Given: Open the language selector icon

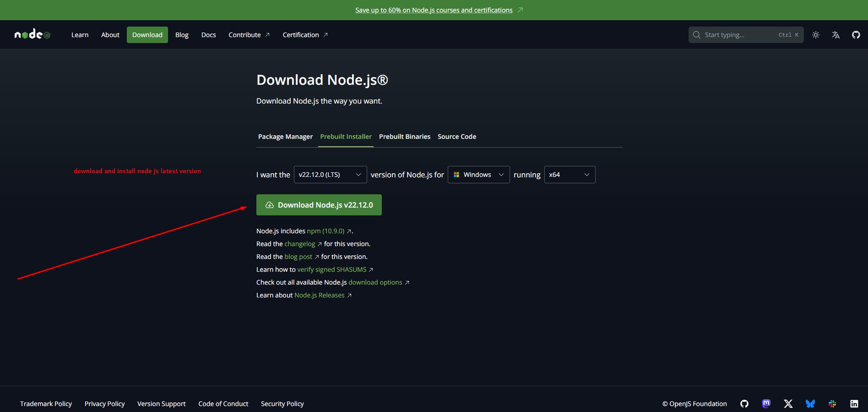Looking at the screenshot, I should [836, 35].
